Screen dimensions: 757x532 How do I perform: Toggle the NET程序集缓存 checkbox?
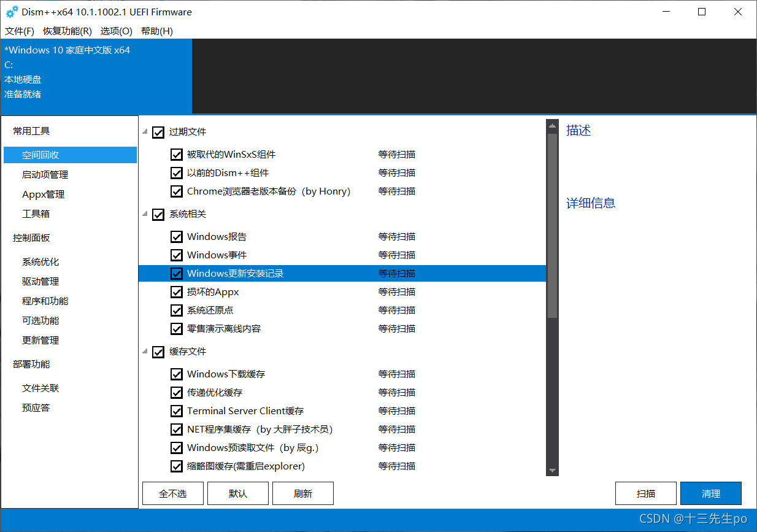pos(177,430)
